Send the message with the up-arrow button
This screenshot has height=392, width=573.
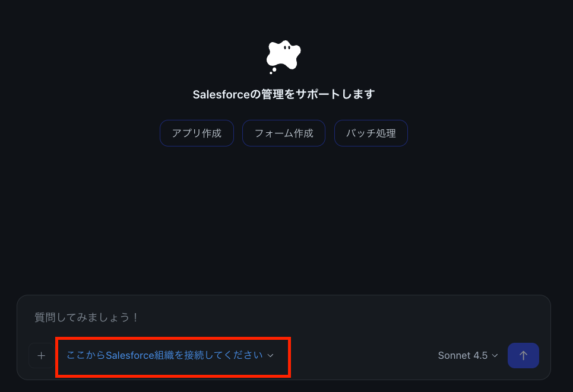tap(523, 355)
